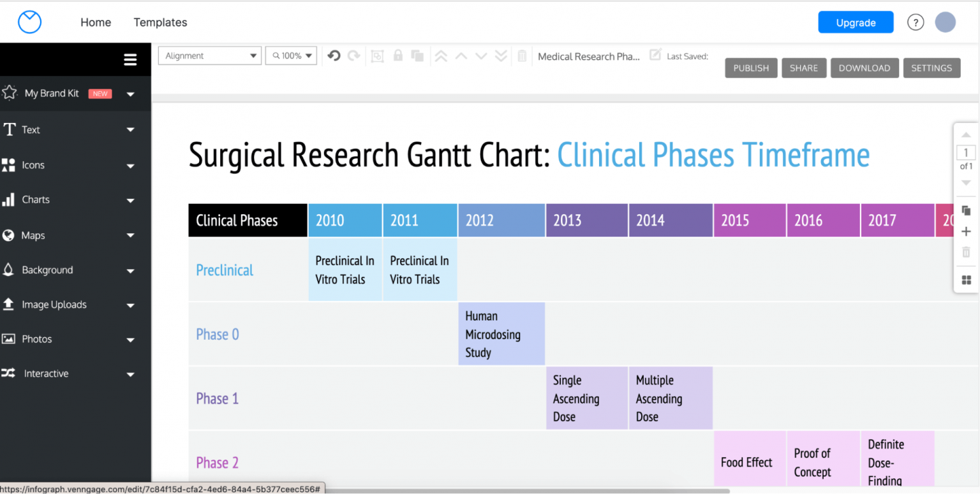Switch to the Templates page

[x=160, y=22]
